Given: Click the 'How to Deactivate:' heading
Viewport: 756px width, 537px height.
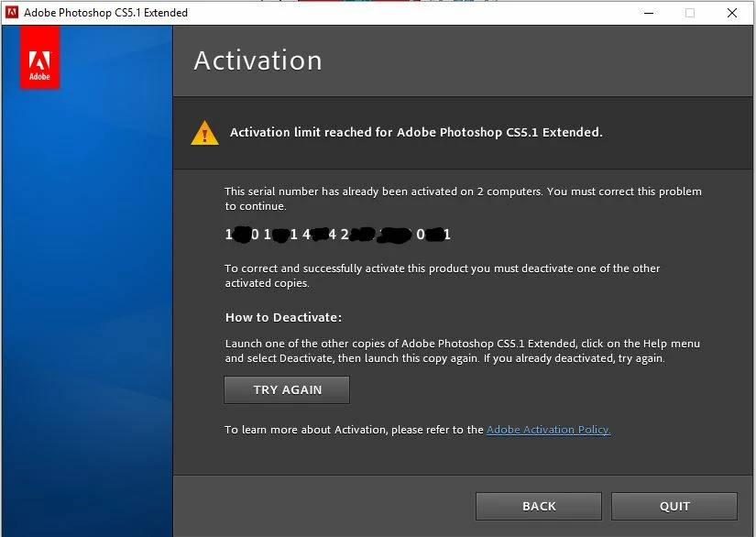Looking at the screenshot, I should (x=283, y=317).
